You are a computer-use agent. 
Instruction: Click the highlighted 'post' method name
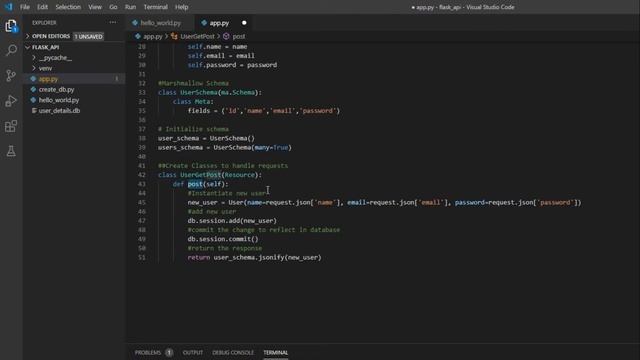click(x=195, y=184)
